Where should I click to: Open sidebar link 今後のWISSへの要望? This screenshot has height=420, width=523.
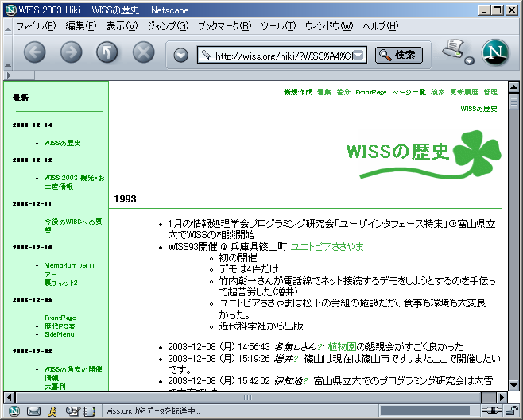coord(73,225)
